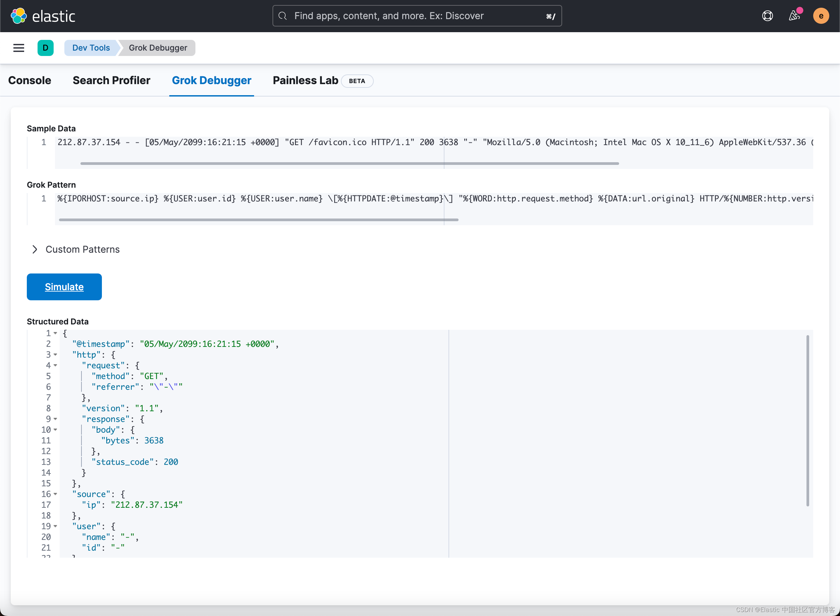Image resolution: width=840 pixels, height=616 pixels.
Task: Click the search magnifier icon
Action: tap(282, 16)
